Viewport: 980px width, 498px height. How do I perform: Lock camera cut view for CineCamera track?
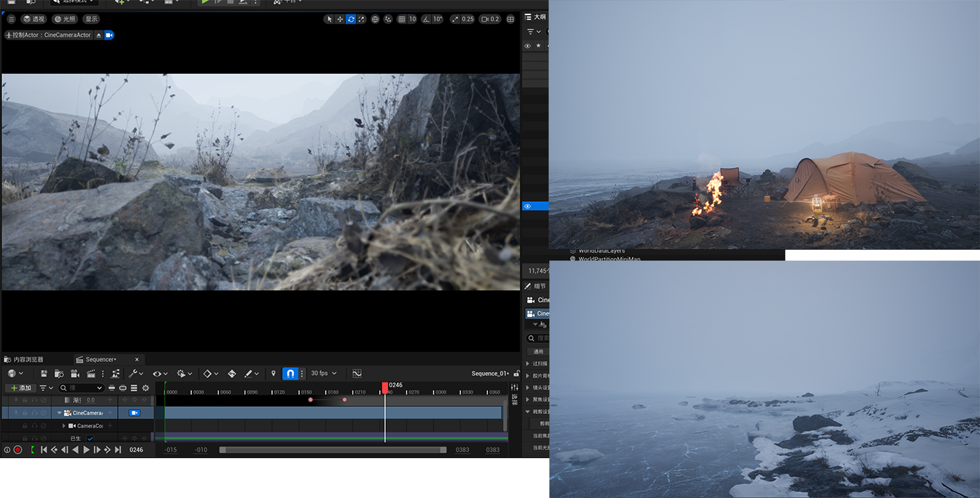pyautogui.click(x=134, y=413)
